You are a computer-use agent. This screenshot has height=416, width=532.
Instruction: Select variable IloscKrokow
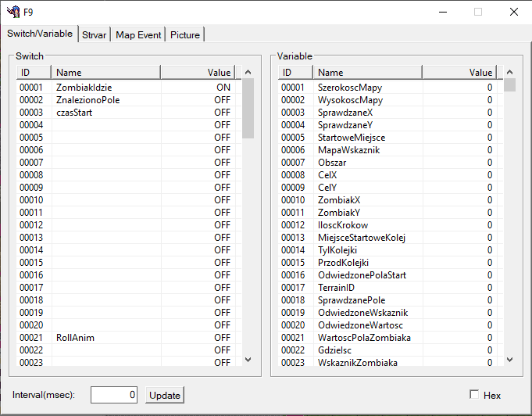391,225
